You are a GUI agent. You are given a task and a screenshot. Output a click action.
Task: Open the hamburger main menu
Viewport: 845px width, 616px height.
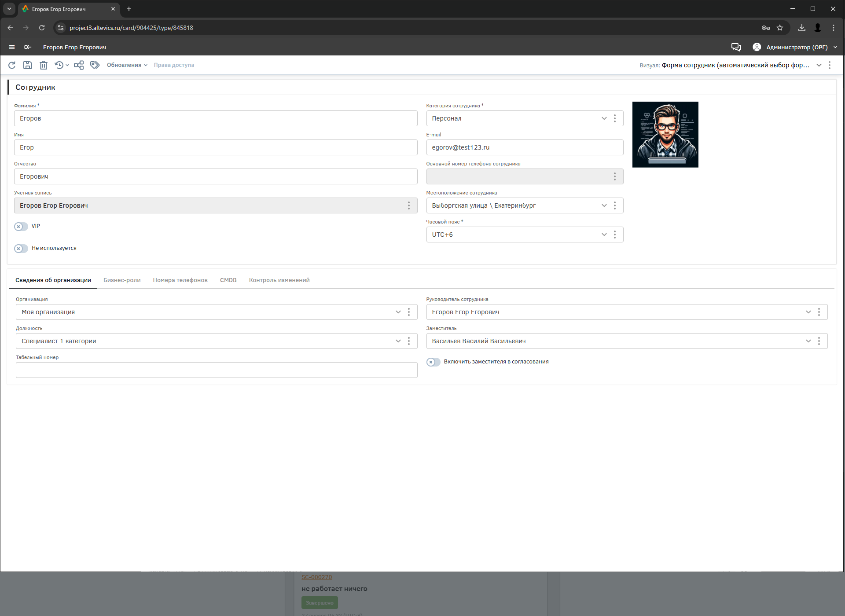point(12,47)
